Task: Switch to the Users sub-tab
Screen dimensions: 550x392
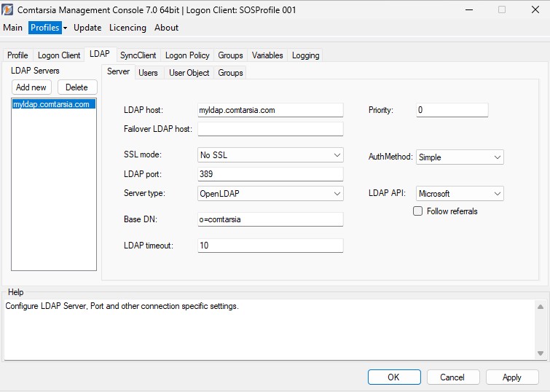Action: tap(148, 73)
